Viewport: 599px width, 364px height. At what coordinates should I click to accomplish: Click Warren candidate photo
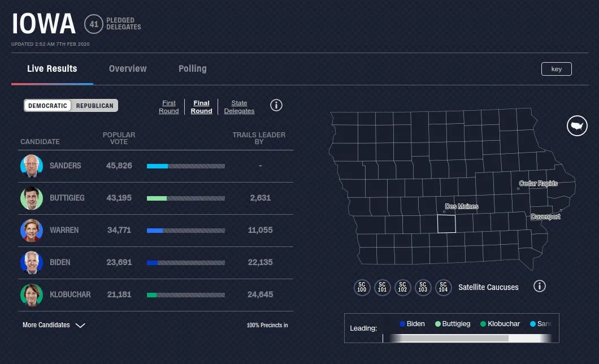tap(32, 230)
